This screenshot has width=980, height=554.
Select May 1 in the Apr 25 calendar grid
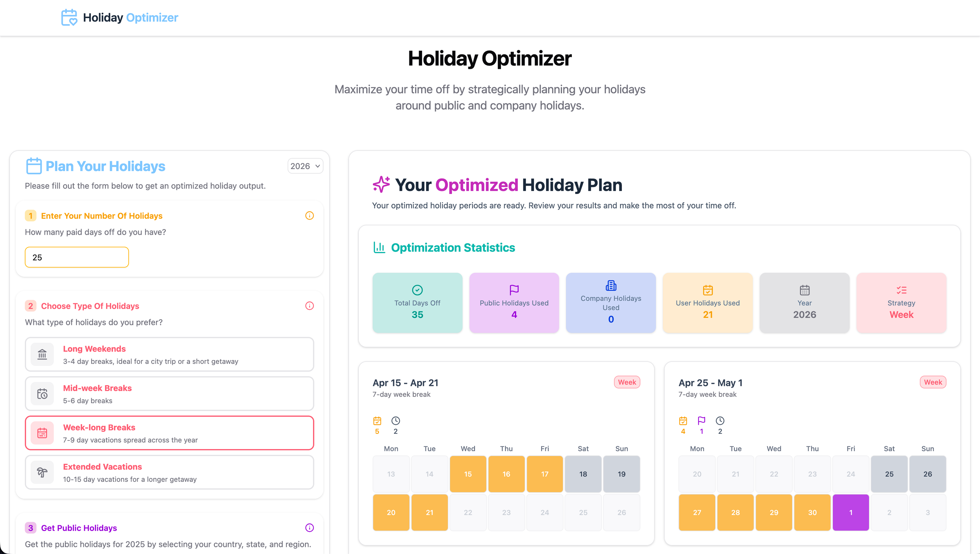(x=851, y=512)
